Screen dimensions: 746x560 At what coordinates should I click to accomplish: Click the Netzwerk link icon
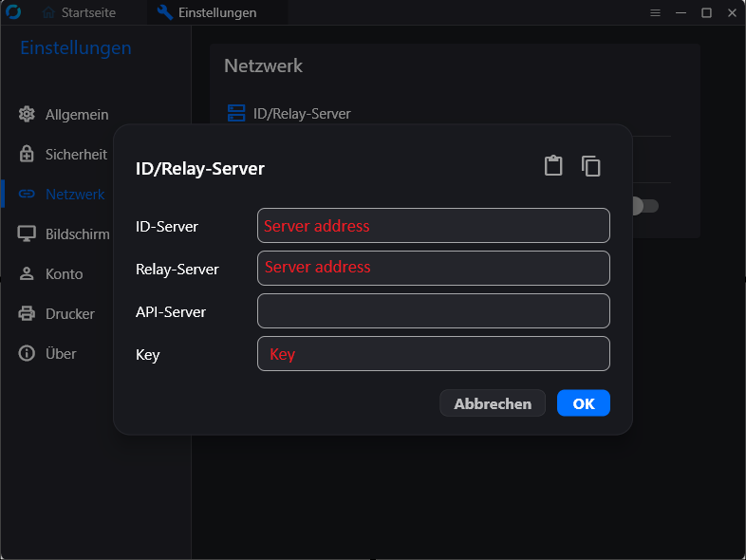pos(27,194)
